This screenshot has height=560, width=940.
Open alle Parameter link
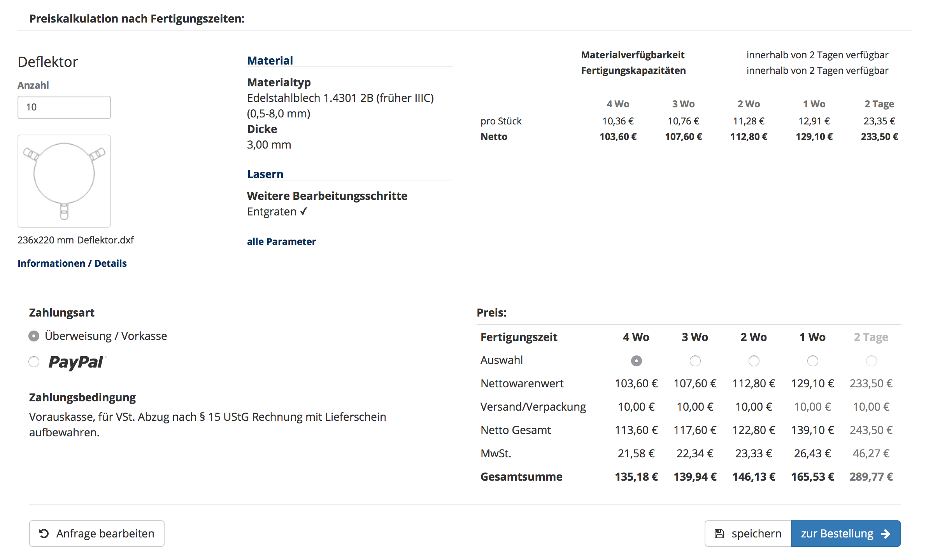pos(281,241)
